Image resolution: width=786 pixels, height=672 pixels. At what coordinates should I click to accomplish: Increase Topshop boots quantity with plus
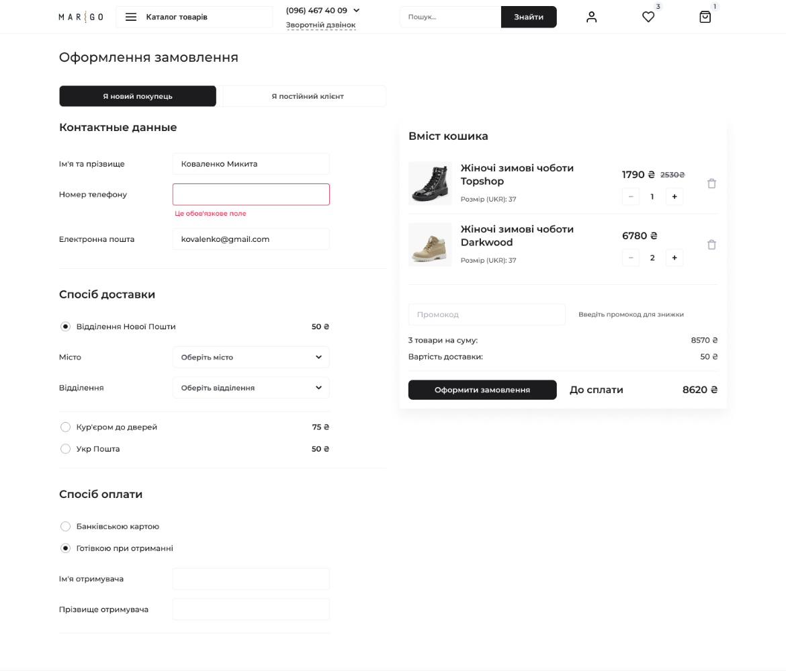pos(674,197)
